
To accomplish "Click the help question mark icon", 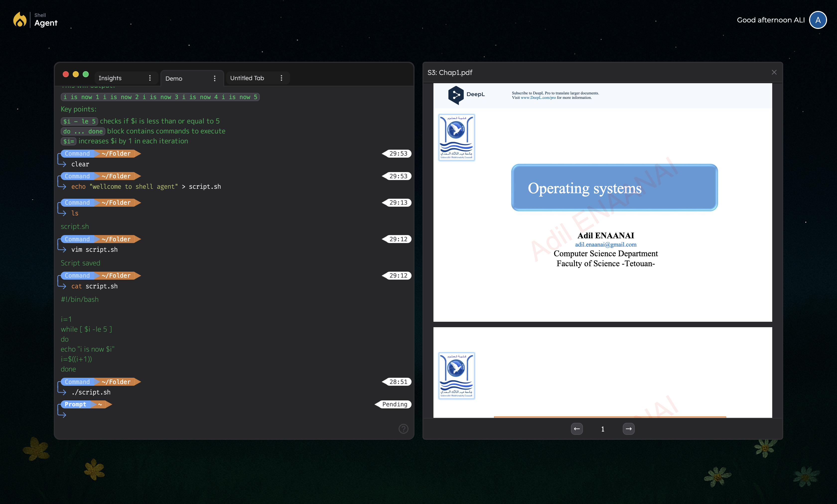I will [x=403, y=429].
